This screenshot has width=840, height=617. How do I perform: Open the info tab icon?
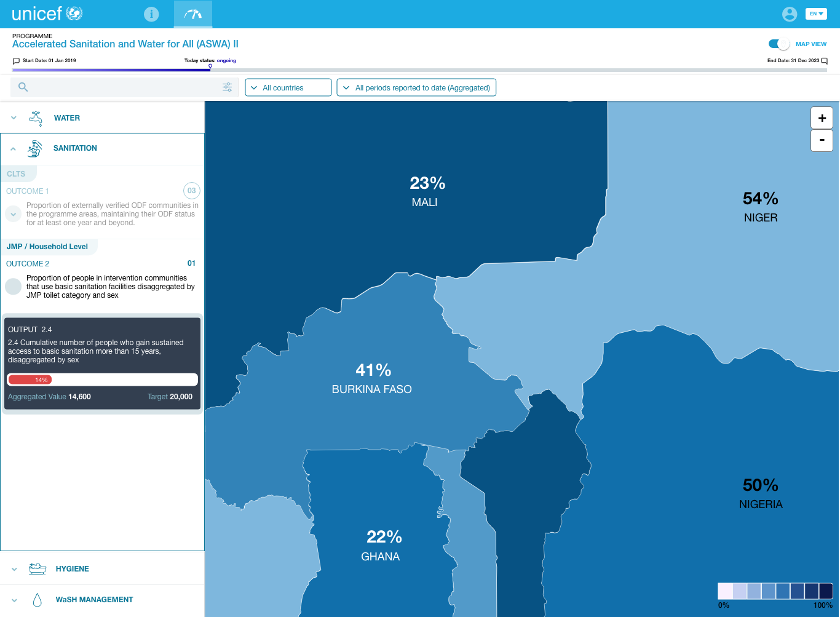[x=151, y=14]
